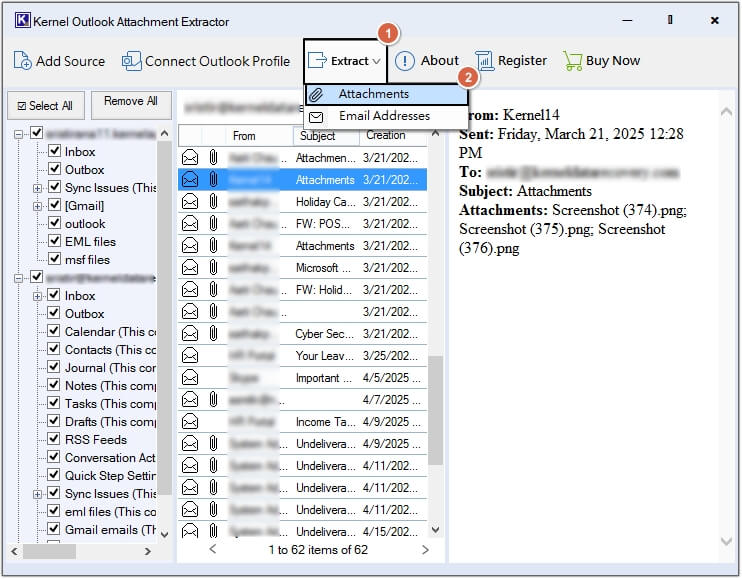The height and width of the screenshot is (579, 742).
Task: Expand the first Sync Issues folder node
Action: (x=37, y=188)
